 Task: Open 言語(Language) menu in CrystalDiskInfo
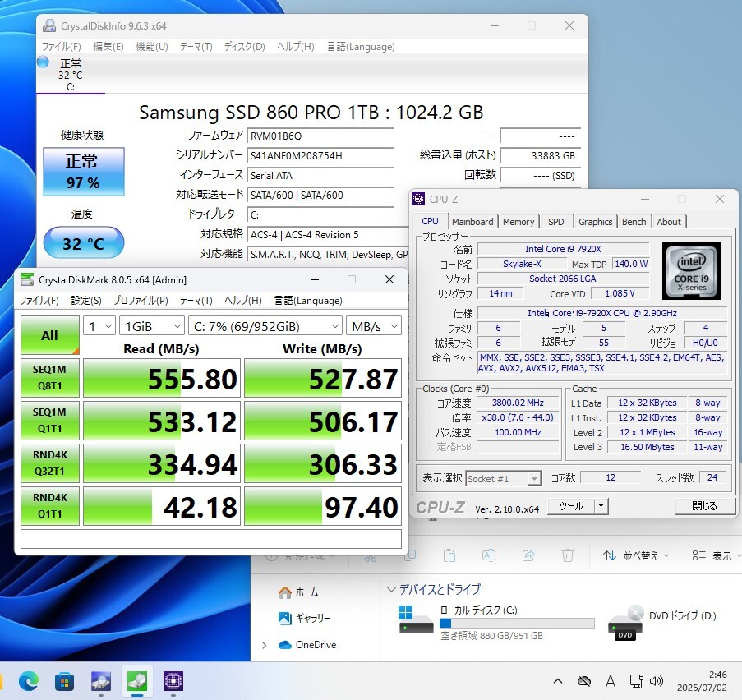[x=361, y=46]
